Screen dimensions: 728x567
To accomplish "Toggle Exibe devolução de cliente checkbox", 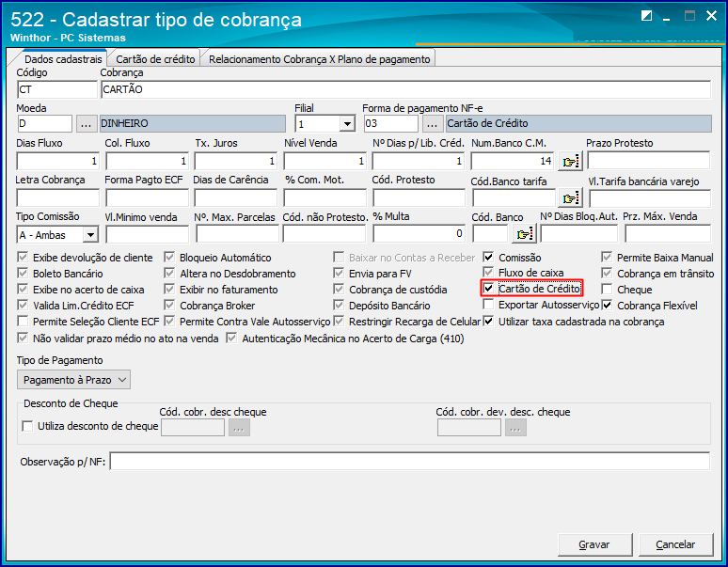I will point(23,257).
